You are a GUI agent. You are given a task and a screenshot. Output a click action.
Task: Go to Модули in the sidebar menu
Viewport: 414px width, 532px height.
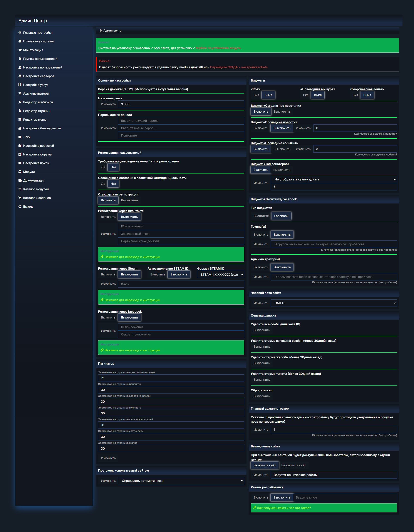[29, 172]
